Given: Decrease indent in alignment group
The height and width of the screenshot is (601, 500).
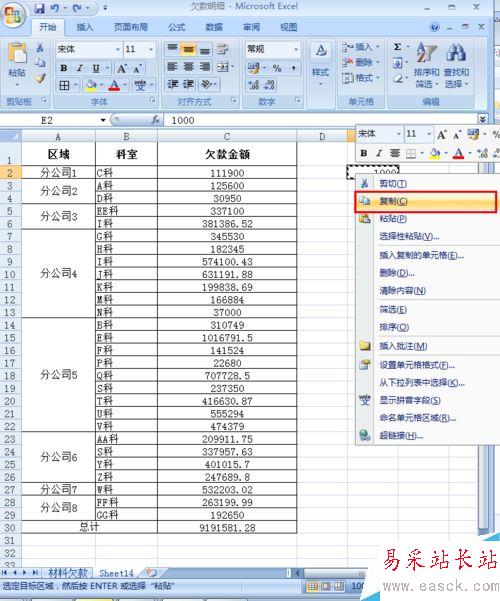Looking at the screenshot, I should click(173, 84).
